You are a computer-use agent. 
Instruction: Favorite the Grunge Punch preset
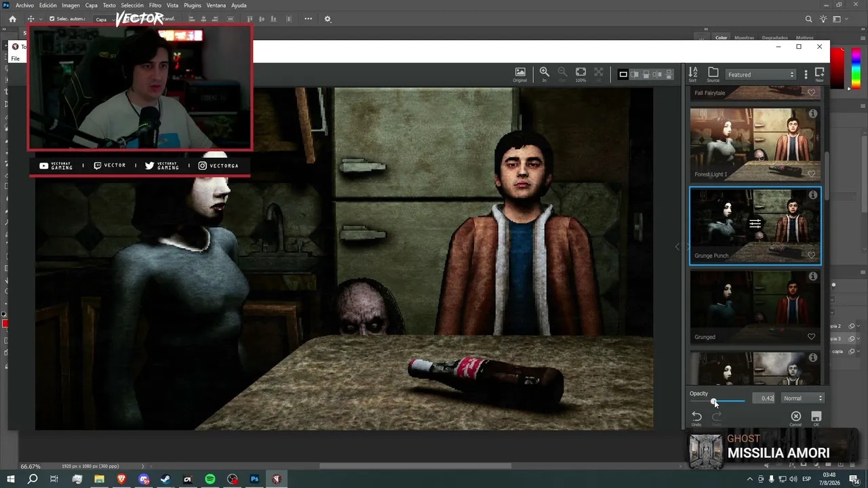(811, 255)
